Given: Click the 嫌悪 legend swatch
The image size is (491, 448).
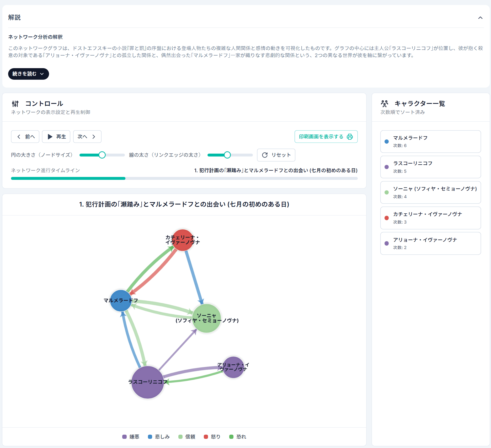Looking at the screenshot, I should (x=125, y=437).
